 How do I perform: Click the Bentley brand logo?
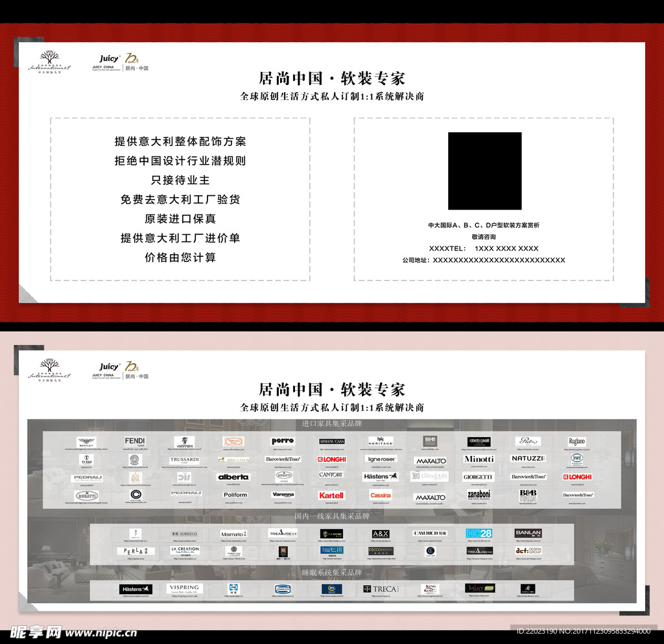pos(86,442)
